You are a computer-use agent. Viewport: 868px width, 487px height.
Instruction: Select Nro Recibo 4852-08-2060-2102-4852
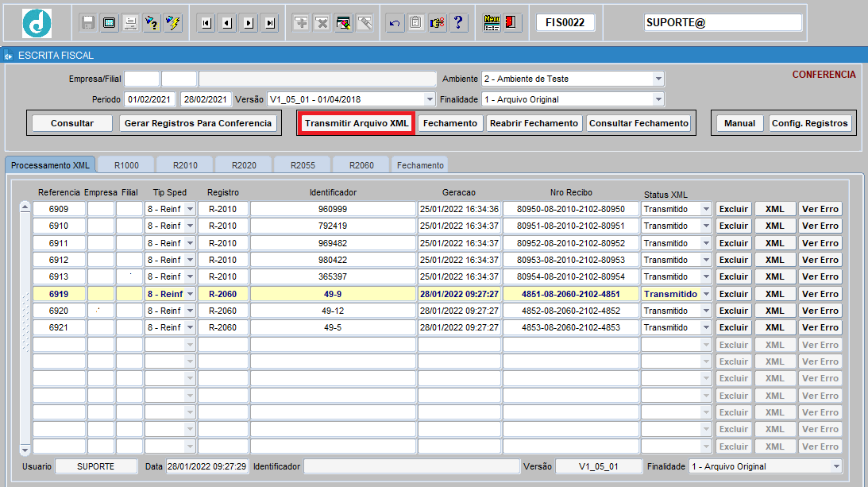(x=571, y=311)
